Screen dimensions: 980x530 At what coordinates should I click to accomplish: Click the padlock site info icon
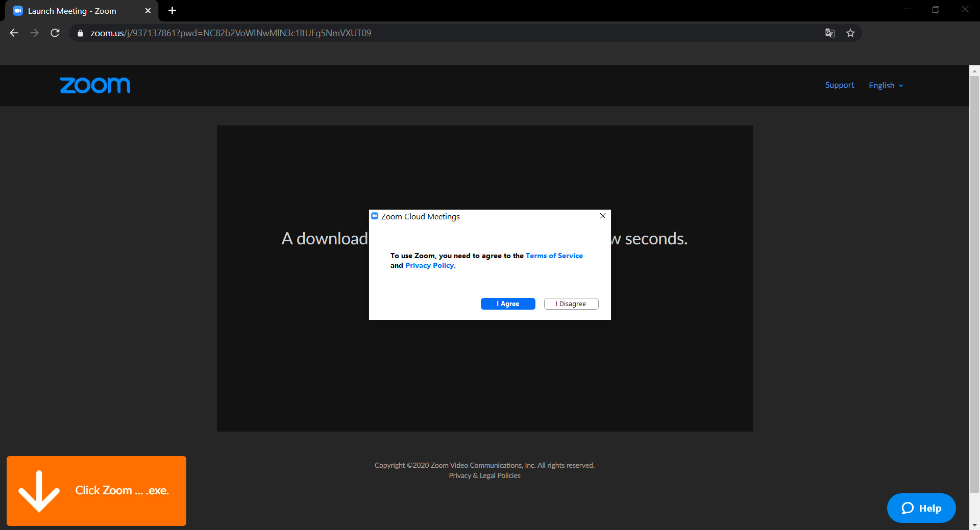coord(80,33)
